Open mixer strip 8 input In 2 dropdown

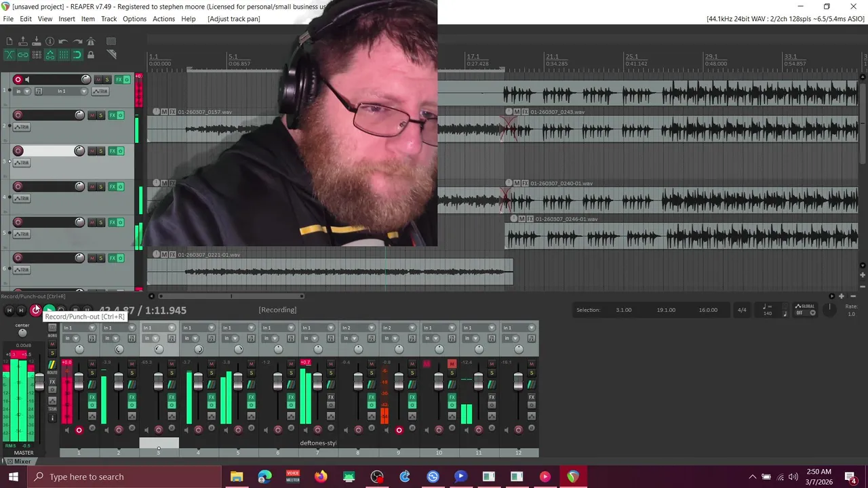[358, 328]
